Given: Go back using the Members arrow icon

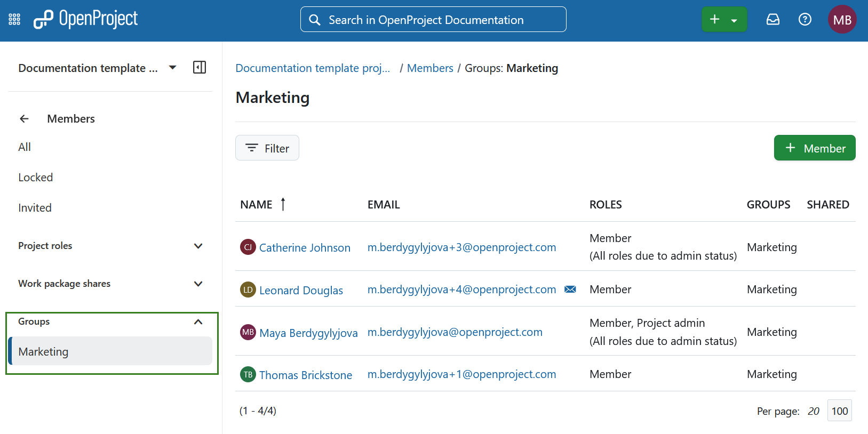Looking at the screenshot, I should (25, 118).
